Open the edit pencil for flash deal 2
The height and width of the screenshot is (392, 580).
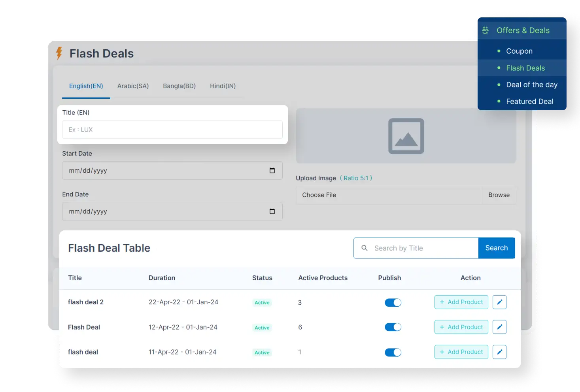(499, 302)
